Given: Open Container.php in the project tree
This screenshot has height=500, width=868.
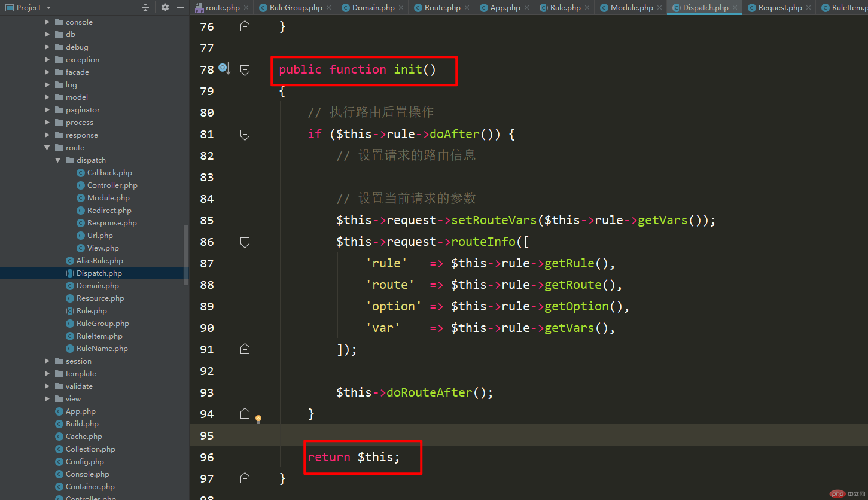Looking at the screenshot, I should pyautogui.click(x=85, y=486).
